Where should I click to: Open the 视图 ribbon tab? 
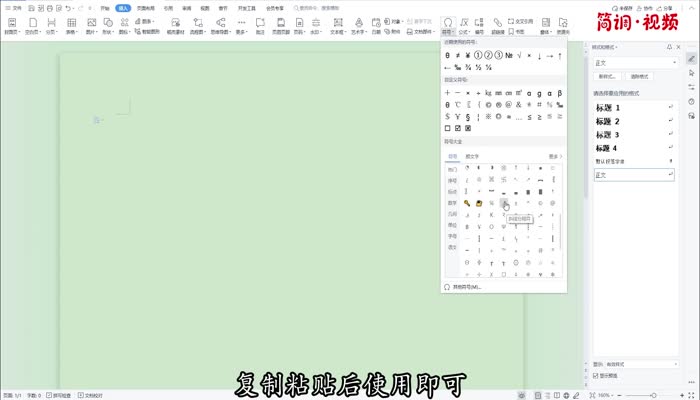pyautogui.click(x=205, y=8)
